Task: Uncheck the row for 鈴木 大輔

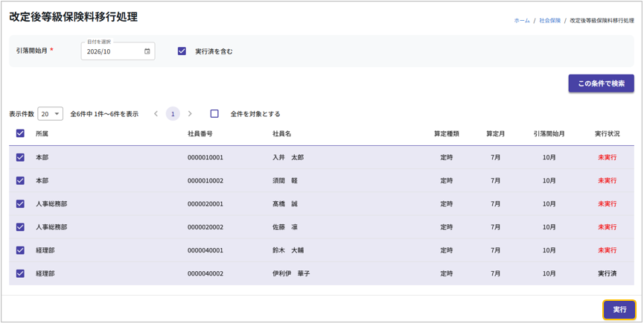Action: (x=20, y=250)
